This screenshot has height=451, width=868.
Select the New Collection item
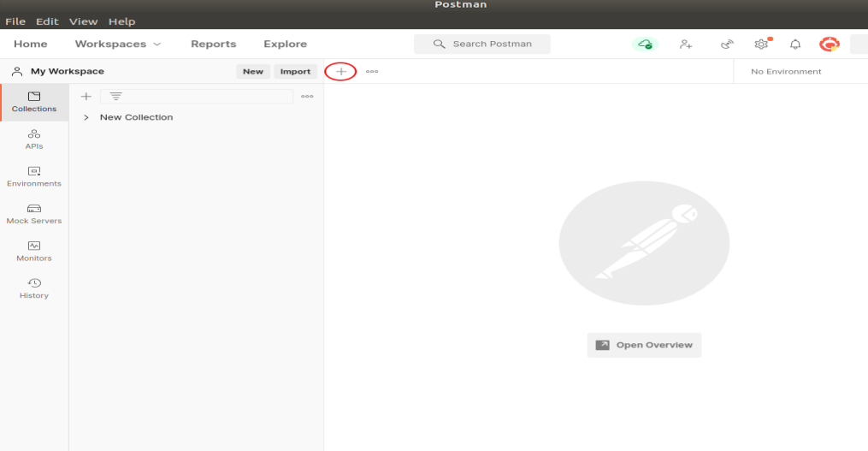pos(136,117)
